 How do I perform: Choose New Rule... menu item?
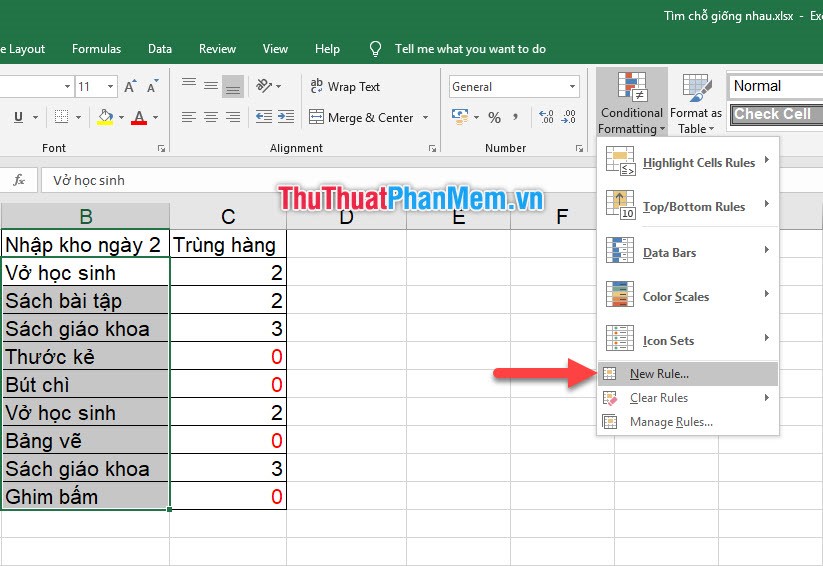click(x=688, y=373)
